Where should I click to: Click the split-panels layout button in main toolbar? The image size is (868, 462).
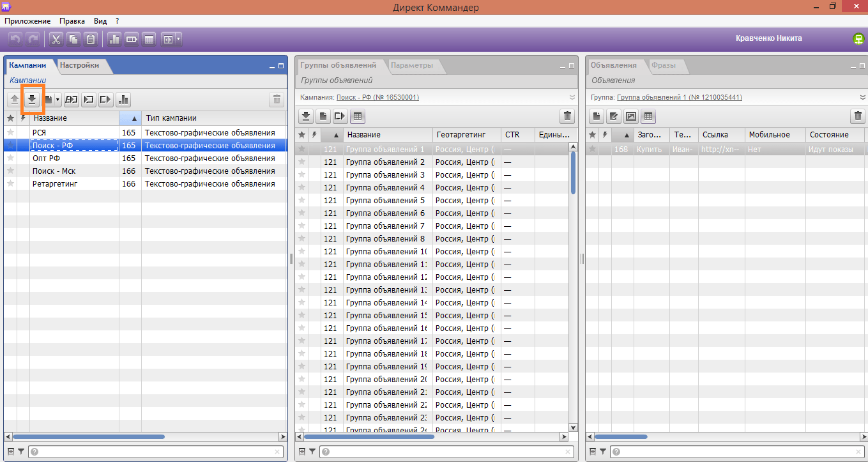point(168,40)
